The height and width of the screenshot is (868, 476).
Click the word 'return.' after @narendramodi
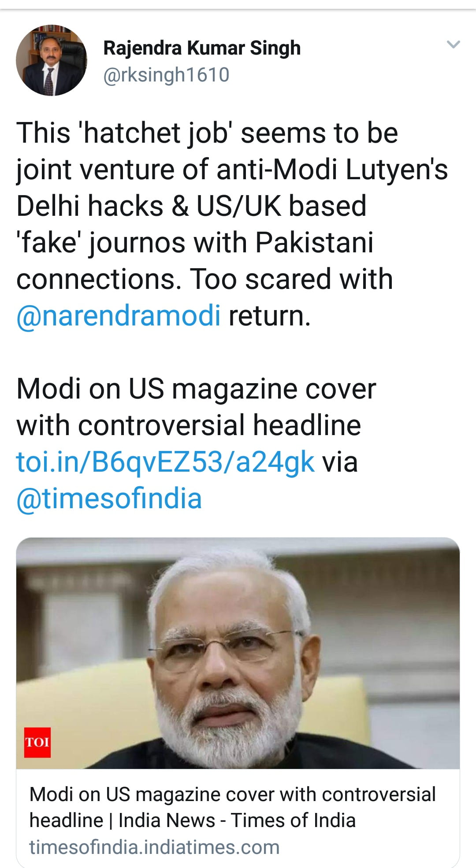(269, 316)
